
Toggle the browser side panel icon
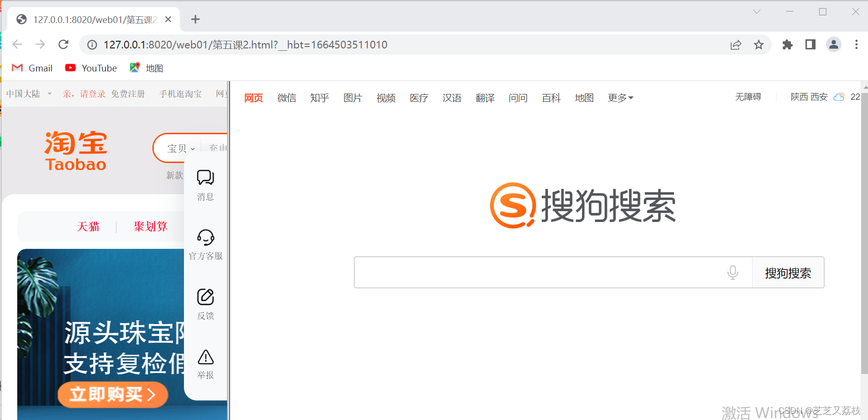coord(811,45)
